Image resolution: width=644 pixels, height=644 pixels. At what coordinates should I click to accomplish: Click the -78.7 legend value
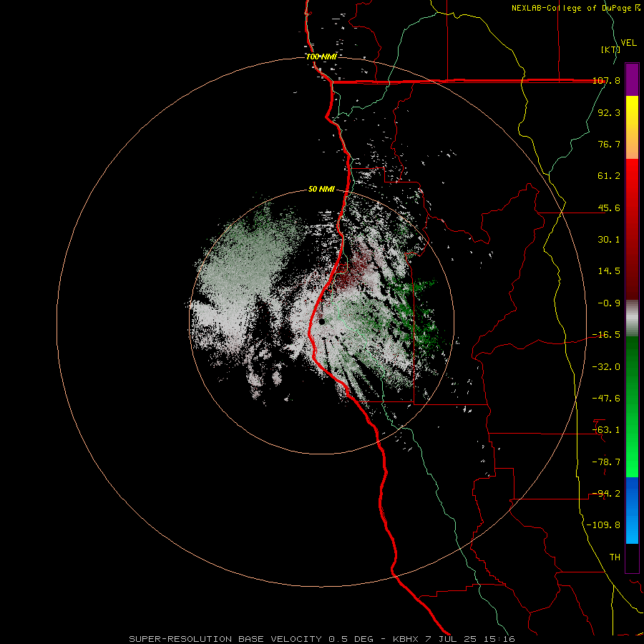(606, 462)
